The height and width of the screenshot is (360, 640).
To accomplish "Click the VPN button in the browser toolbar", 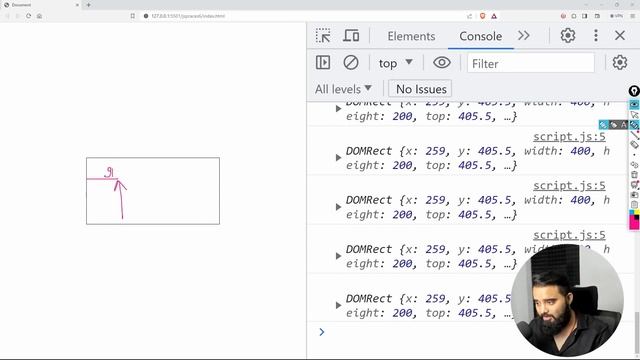I will [616, 16].
